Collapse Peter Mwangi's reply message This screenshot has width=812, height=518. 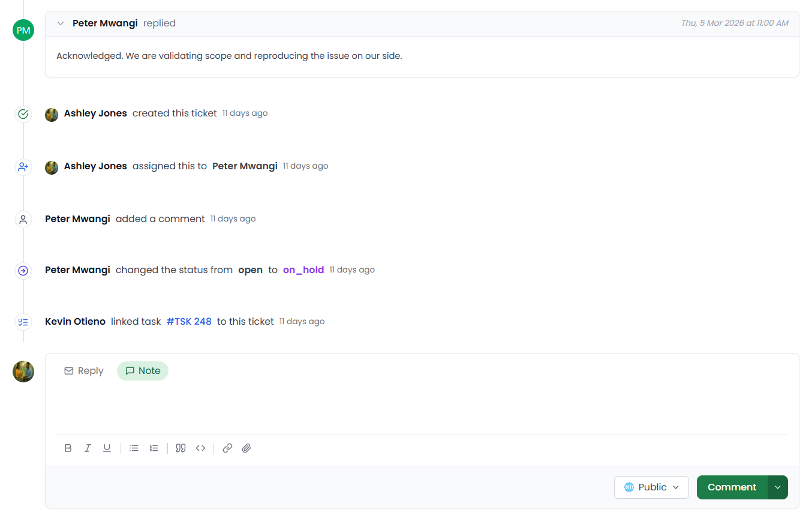pos(60,23)
